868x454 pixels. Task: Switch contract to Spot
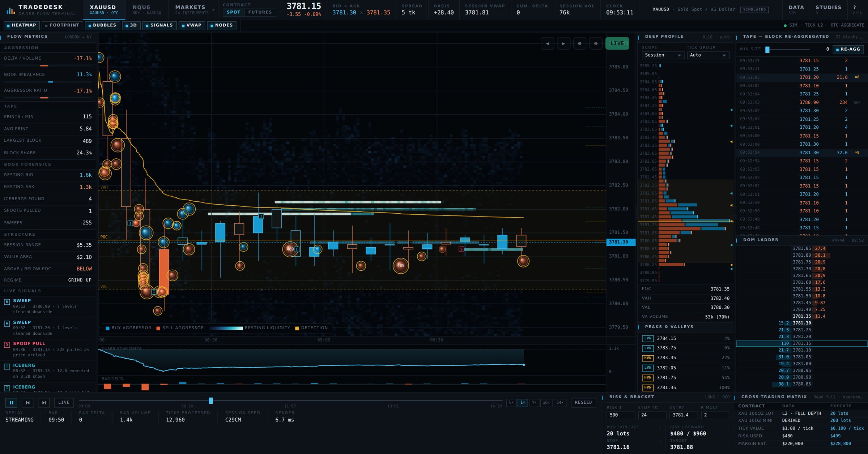[233, 12]
